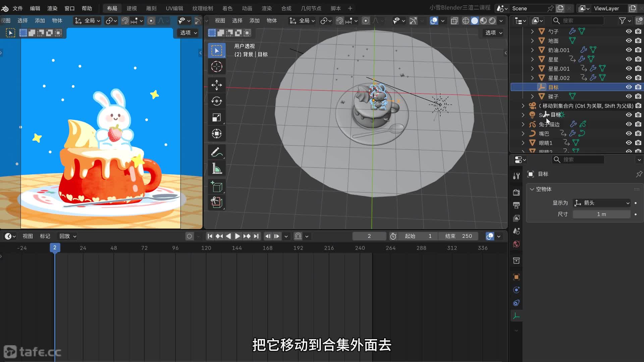Collapse the 空物体 panel
Image resolution: width=644 pixels, height=362 pixels.
532,189
